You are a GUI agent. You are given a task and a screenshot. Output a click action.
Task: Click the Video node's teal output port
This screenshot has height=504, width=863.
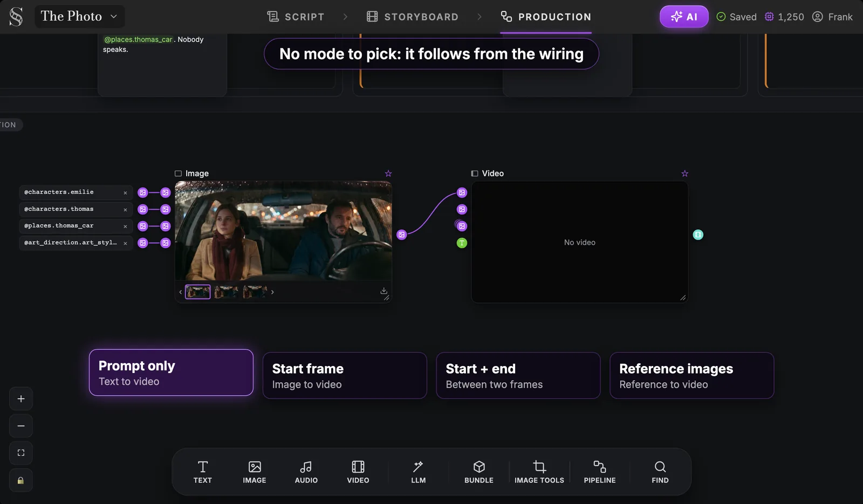tap(698, 234)
